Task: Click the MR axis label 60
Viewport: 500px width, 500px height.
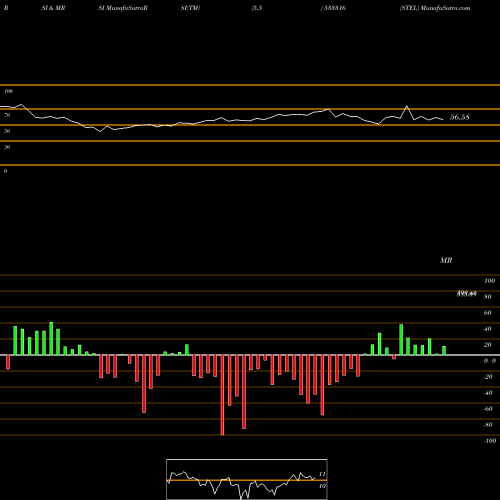Action: (488, 313)
